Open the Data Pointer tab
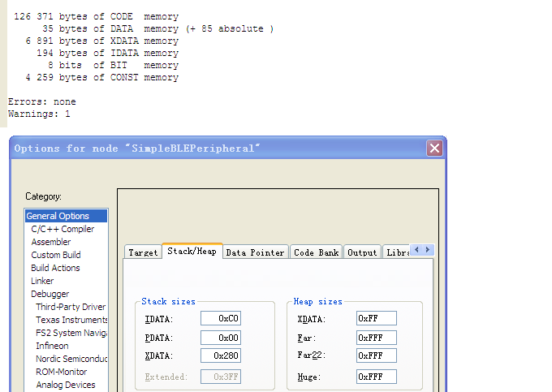This screenshot has width=552, height=392. pos(255,252)
